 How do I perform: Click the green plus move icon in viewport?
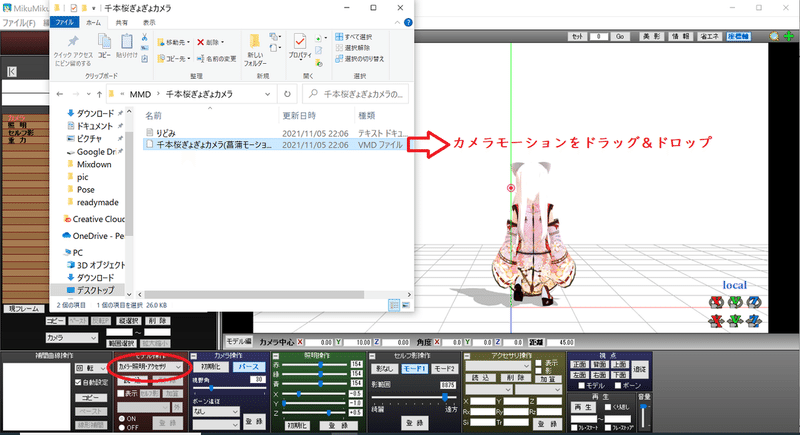tap(789, 36)
